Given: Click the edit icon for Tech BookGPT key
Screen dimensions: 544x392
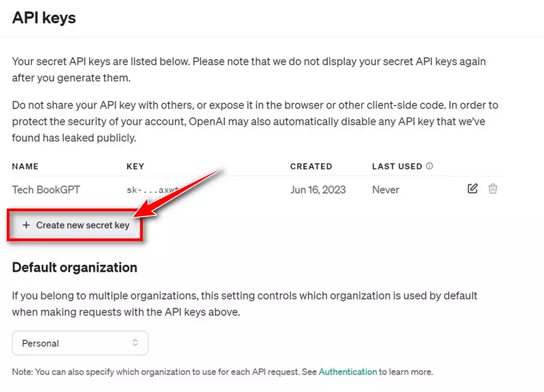Looking at the screenshot, I should pos(473,189).
